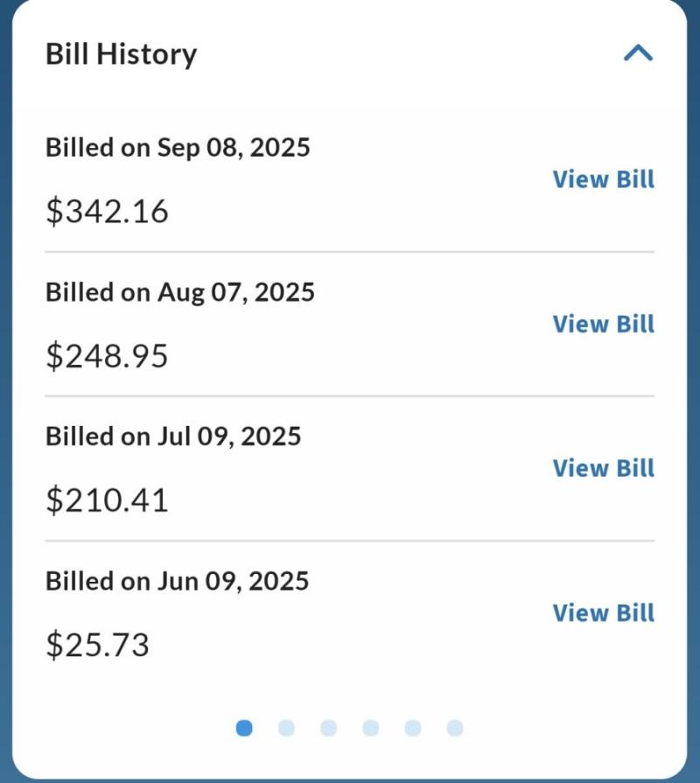Go to second page dot
This screenshot has width=700, height=783.
click(x=286, y=728)
